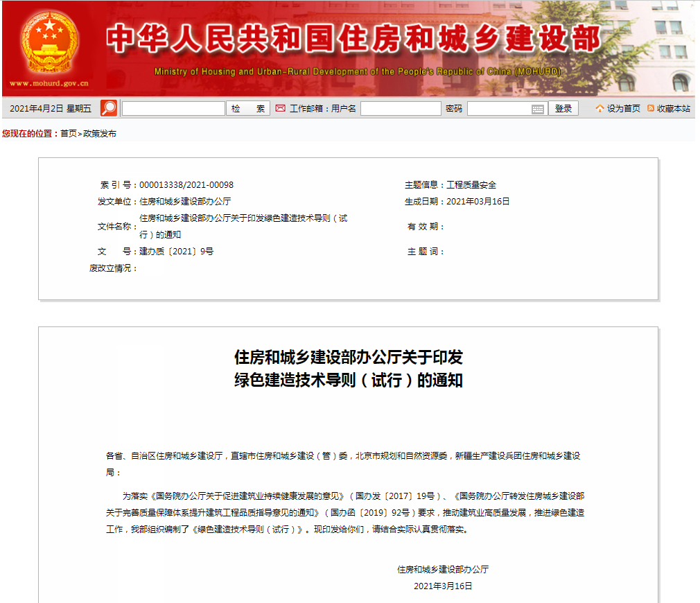This screenshot has height=603, width=700.
Task: Select document number 建办质〔2021〕9号
Action: (x=176, y=252)
